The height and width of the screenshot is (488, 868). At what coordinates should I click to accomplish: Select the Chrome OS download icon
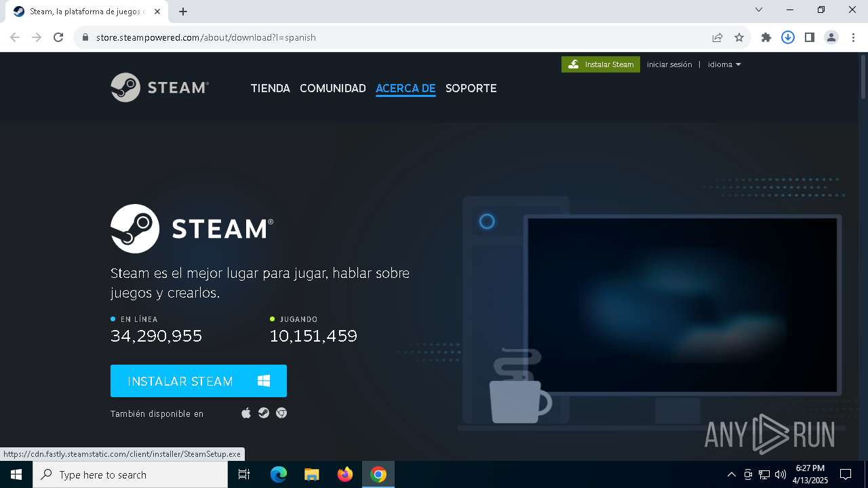tap(281, 413)
